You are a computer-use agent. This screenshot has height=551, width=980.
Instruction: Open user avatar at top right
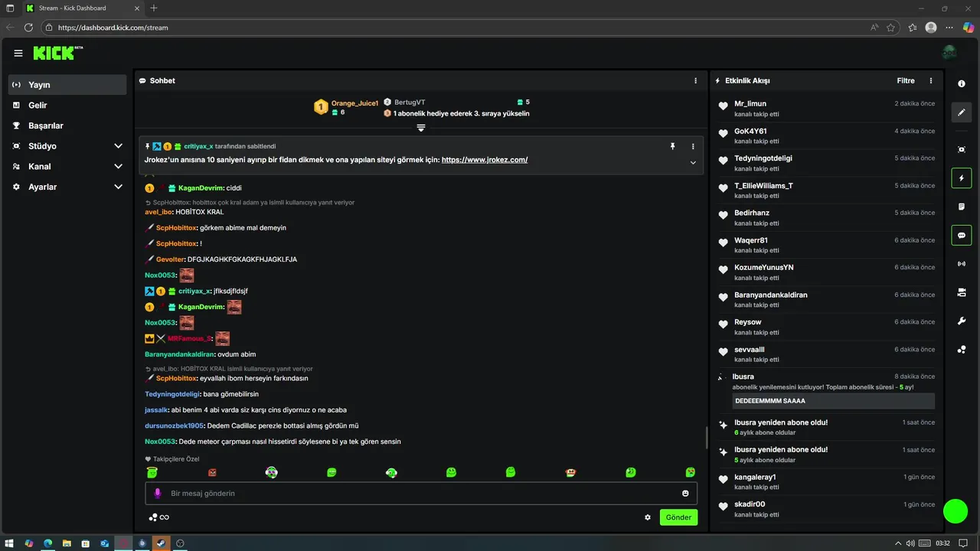pos(949,53)
